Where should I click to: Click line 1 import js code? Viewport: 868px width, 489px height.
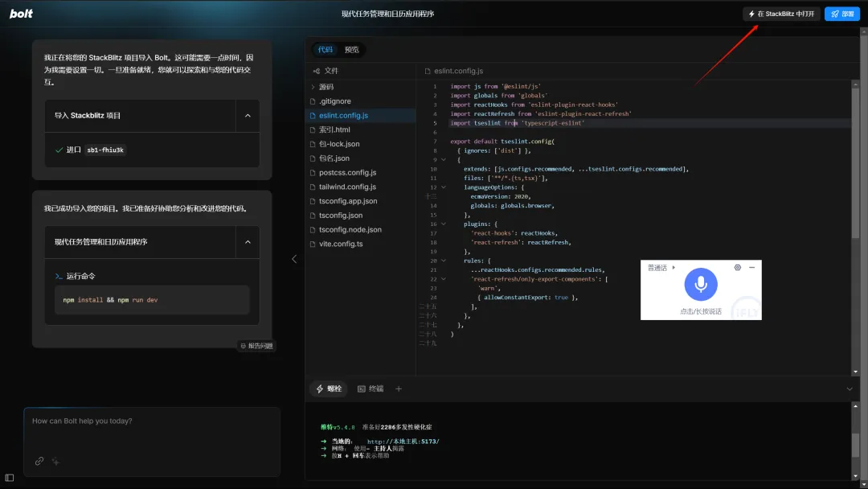point(495,86)
